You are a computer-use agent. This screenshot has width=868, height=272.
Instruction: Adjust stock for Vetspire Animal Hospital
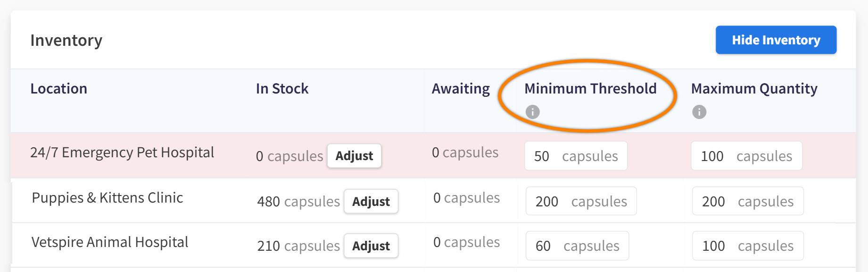pos(371,246)
